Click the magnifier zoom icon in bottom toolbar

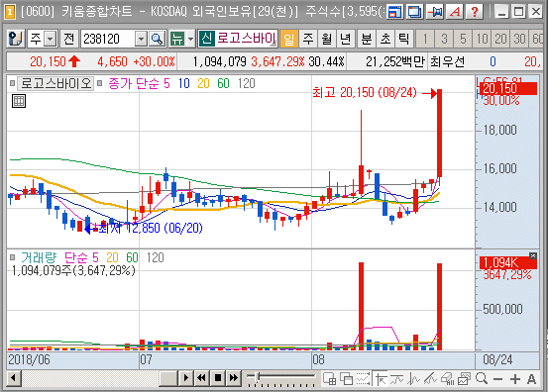pos(482,378)
